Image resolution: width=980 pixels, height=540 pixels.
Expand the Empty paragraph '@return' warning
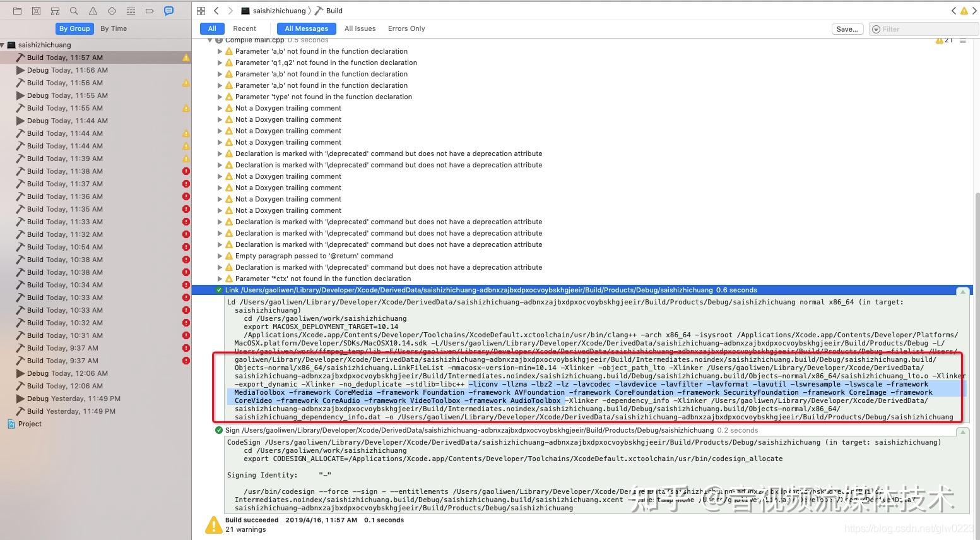[x=220, y=256]
